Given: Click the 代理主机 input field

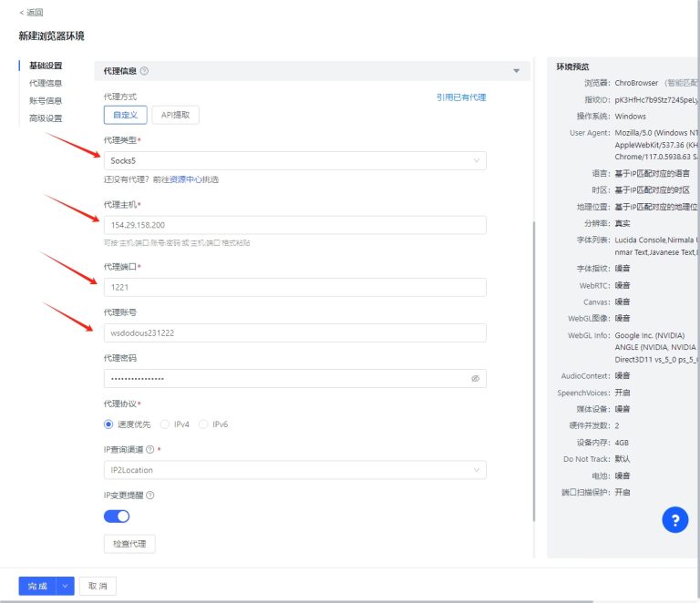Looking at the screenshot, I should click(x=294, y=225).
